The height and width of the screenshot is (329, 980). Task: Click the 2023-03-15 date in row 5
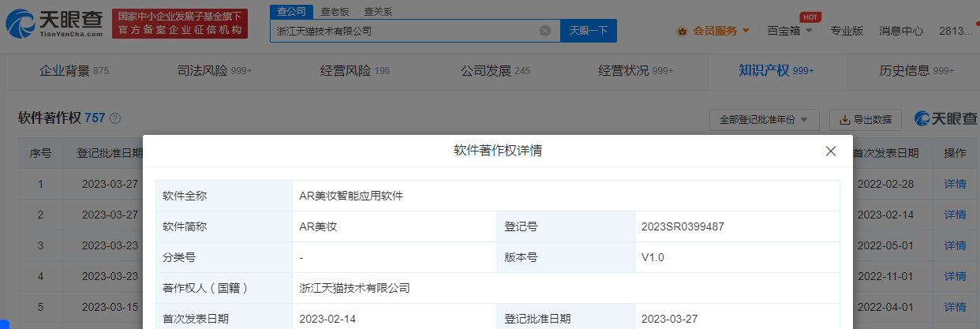tap(109, 307)
